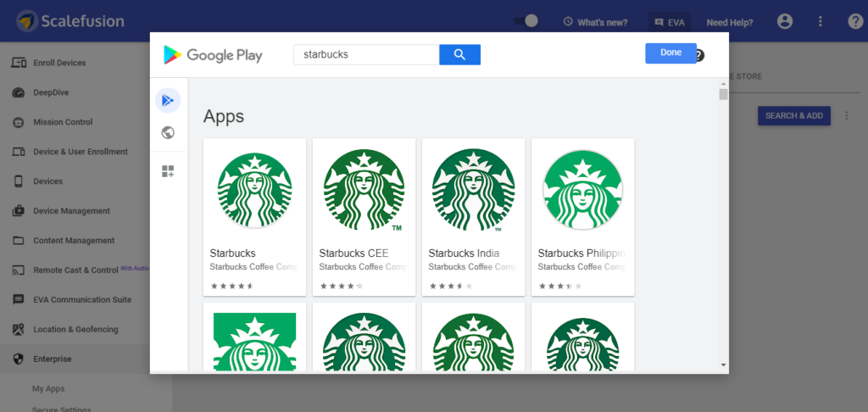Click the Content Management folder icon
The height and width of the screenshot is (412, 868).
tap(19, 241)
